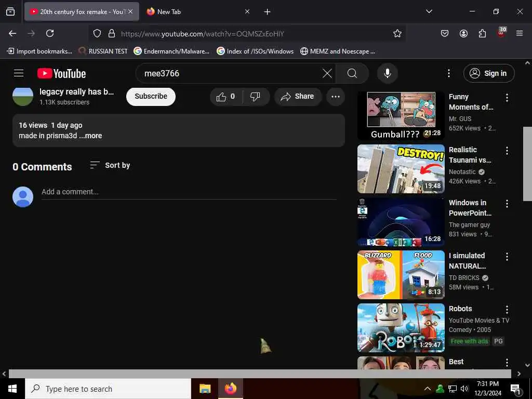This screenshot has width=532, height=399.
Task: View site security padlock information
Action: pyautogui.click(x=111, y=33)
